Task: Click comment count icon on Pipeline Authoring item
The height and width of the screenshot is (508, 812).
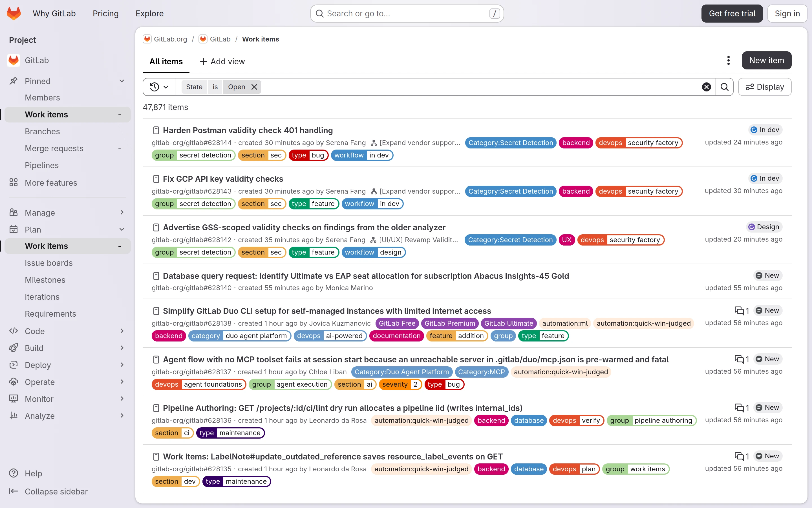Action: pos(739,408)
